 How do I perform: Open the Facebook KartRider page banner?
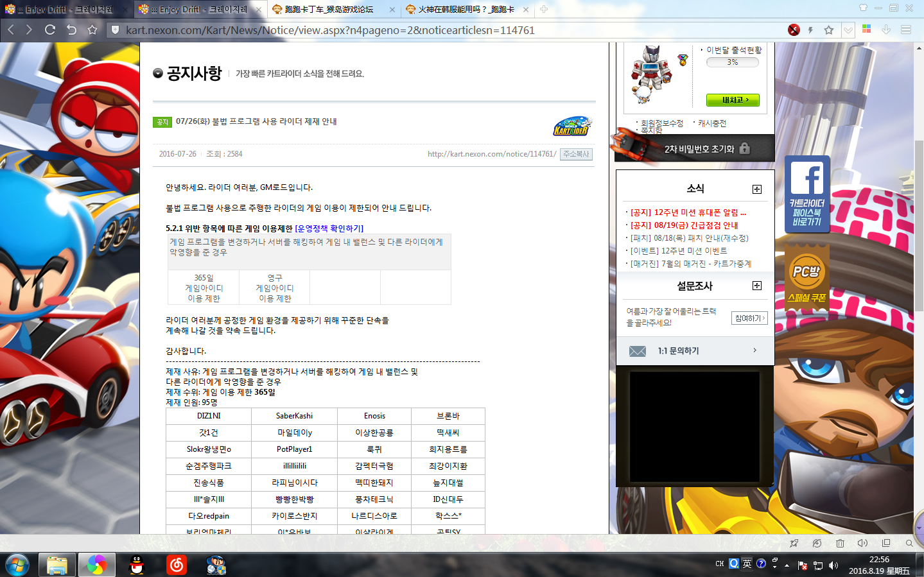tap(807, 194)
